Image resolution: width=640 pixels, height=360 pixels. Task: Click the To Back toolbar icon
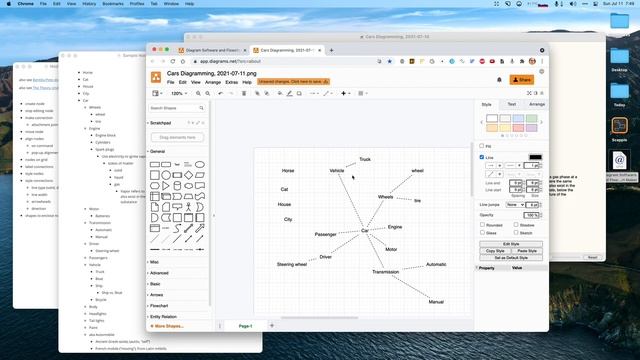tap(267, 93)
